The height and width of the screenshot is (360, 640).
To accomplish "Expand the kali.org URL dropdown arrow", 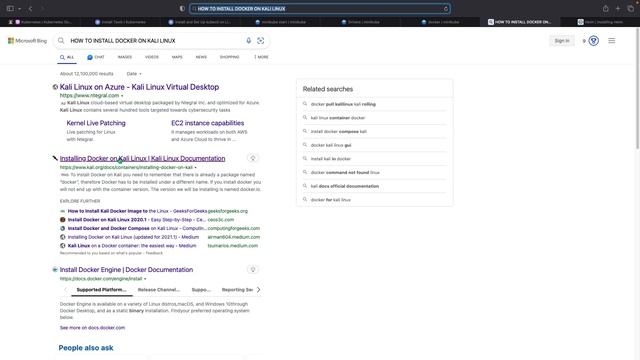I will tap(195, 167).
